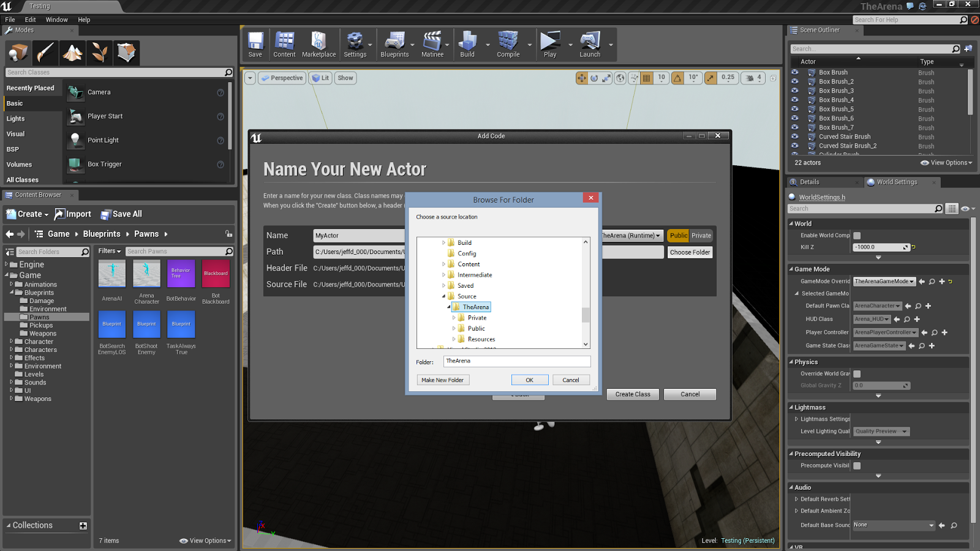980x551 pixels.
Task: Click the Play toolbar icon
Action: click(x=550, y=45)
